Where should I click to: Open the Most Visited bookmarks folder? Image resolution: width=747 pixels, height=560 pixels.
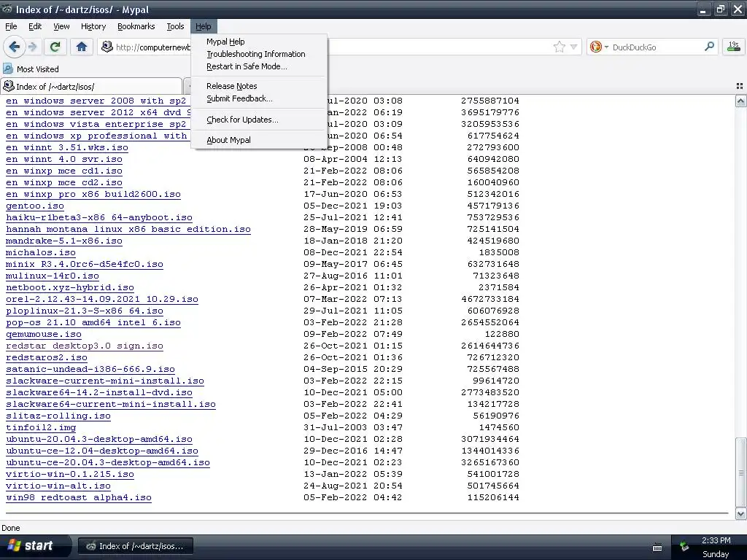click(31, 69)
